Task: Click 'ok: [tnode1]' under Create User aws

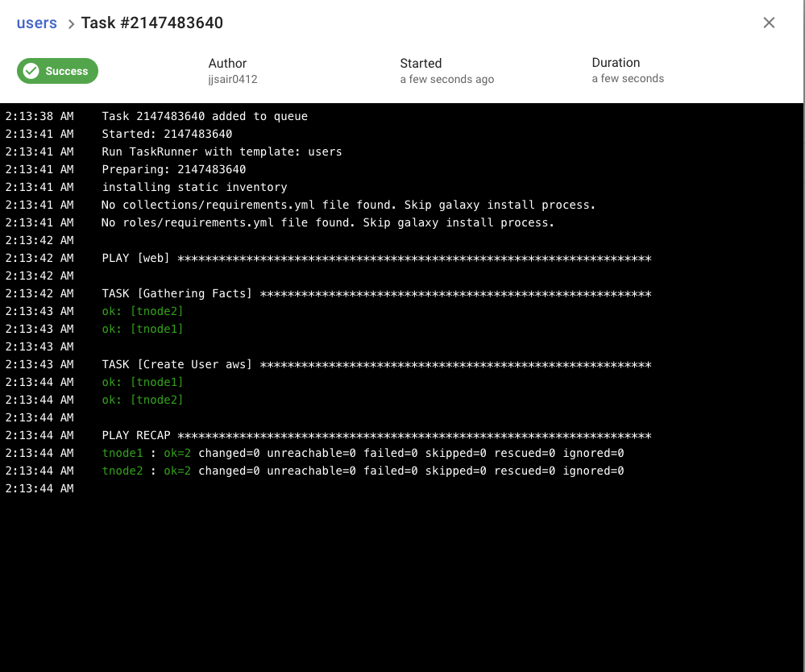Action: tap(142, 382)
